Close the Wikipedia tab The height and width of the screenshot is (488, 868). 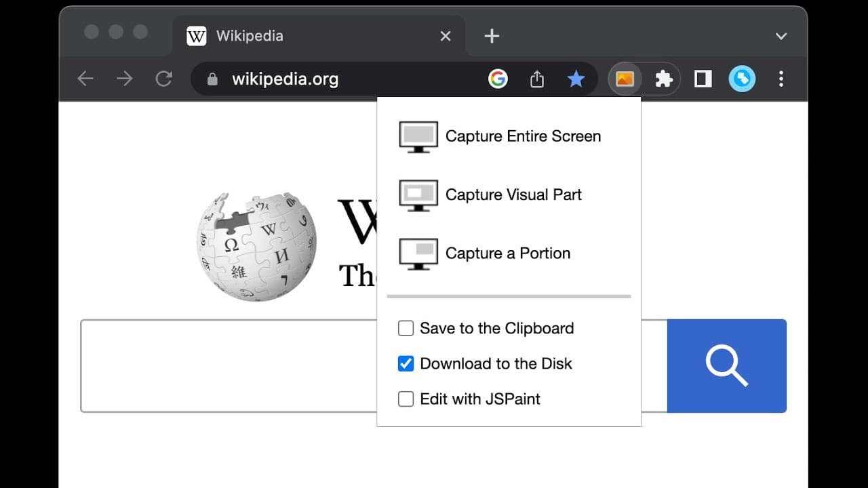click(x=446, y=36)
